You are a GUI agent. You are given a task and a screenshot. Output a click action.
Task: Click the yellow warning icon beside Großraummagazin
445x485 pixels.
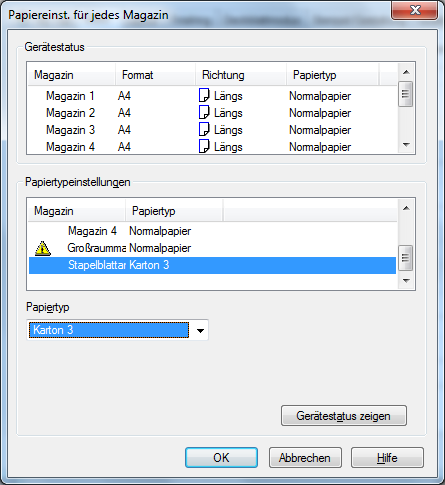[x=43, y=248]
